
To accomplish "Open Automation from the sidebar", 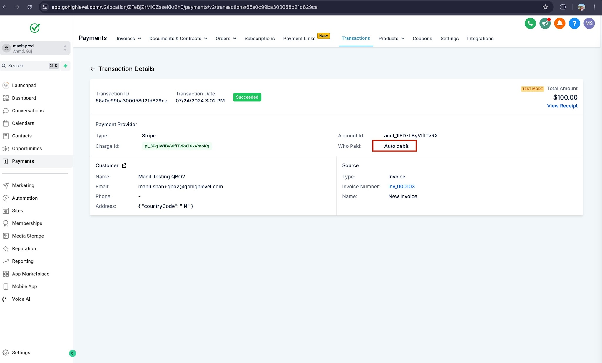I will [25, 198].
